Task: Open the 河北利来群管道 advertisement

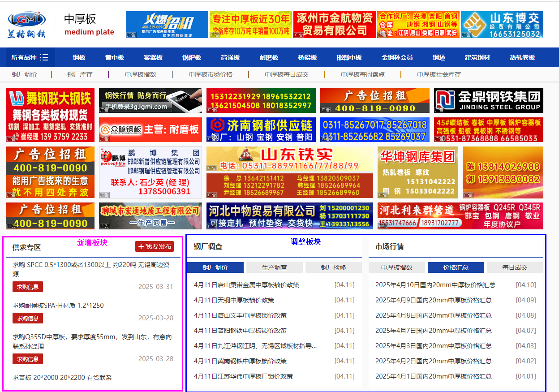Action: point(460,216)
